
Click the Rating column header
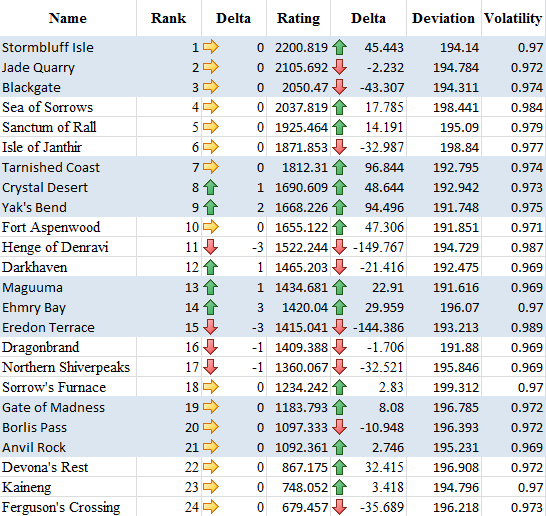[x=298, y=18]
